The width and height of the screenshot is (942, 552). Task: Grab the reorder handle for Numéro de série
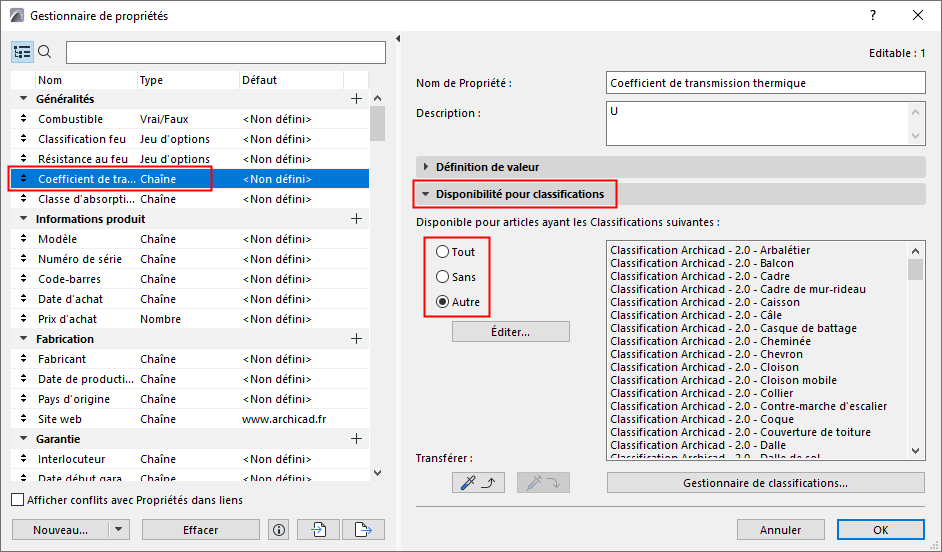pyautogui.click(x=23, y=259)
